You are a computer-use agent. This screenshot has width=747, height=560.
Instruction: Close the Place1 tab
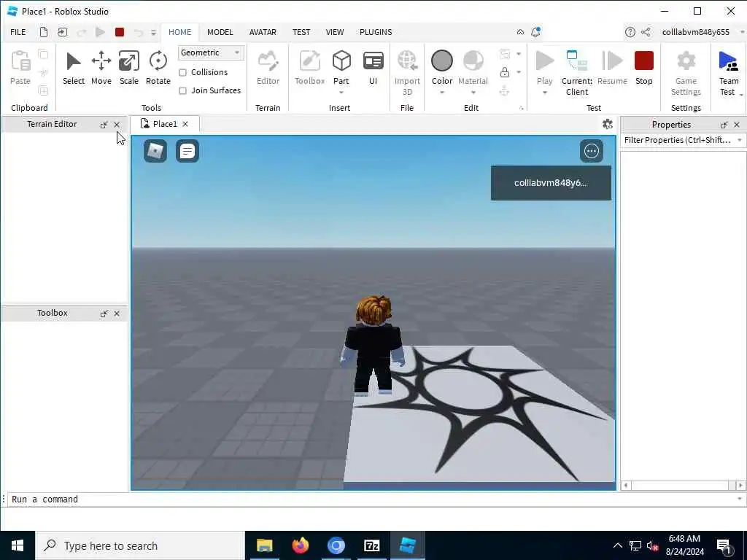point(185,124)
